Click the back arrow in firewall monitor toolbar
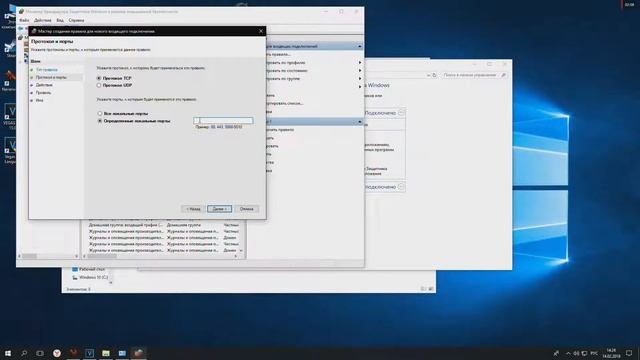The height and width of the screenshot is (360, 640). (20, 29)
